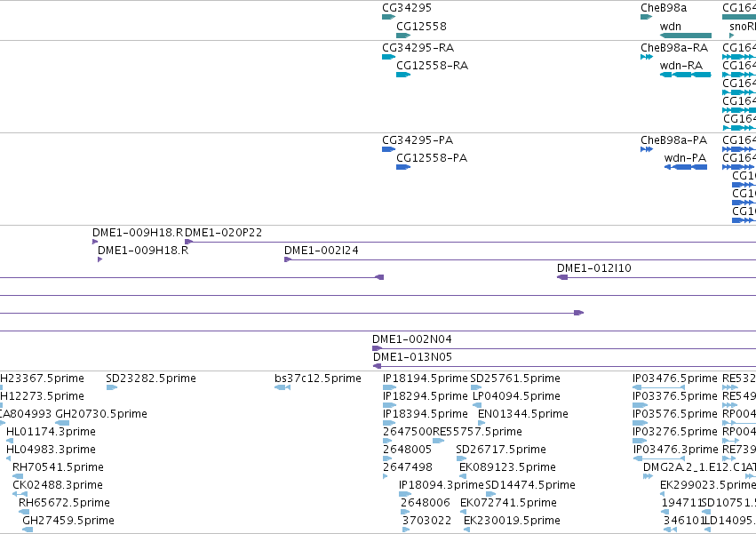The image size is (756, 534).
Task: Click the wdn-PA protein feature
Action: click(686, 167)
